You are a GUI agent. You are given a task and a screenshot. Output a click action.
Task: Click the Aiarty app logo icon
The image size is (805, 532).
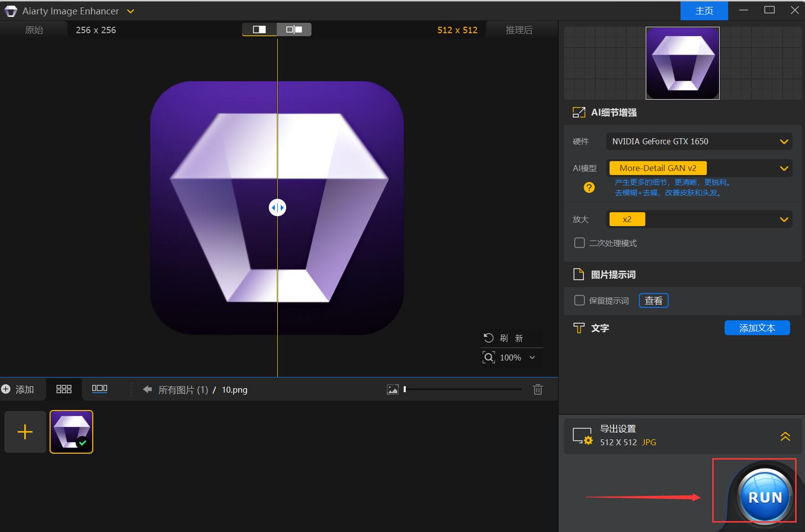pos(10,11)
